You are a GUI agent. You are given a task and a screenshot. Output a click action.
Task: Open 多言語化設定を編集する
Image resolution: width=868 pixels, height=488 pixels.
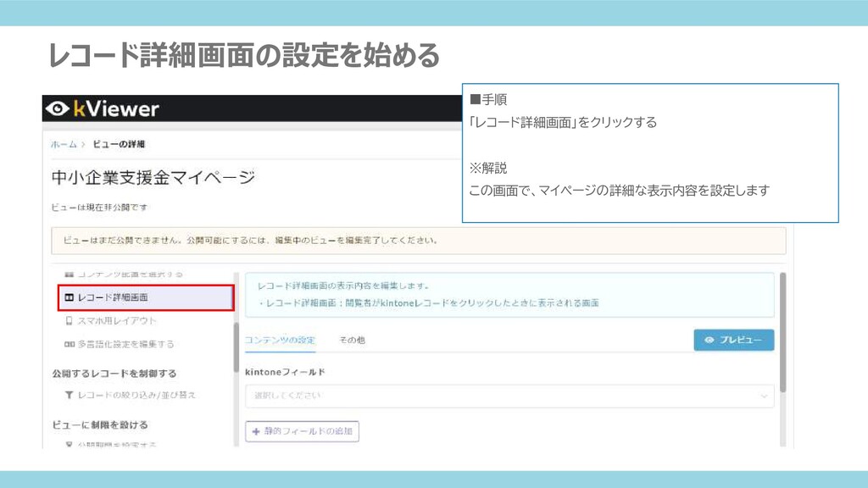(x=125, y=344)
